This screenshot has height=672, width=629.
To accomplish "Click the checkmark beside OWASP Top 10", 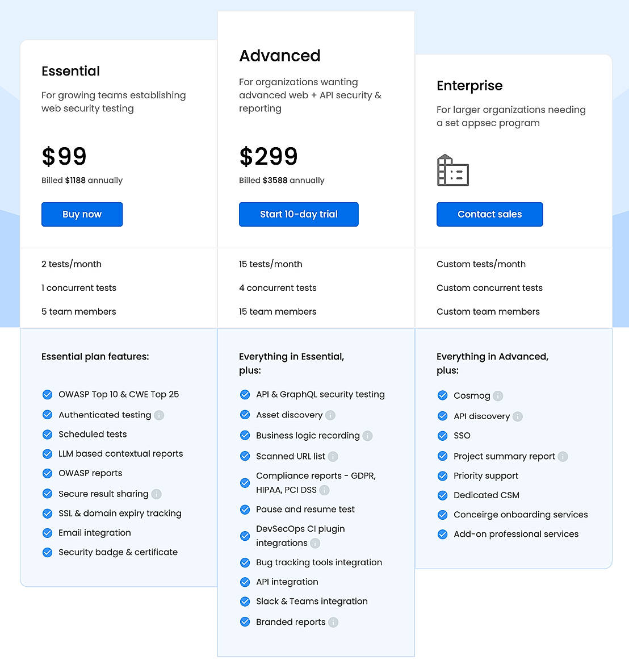I will [48, 394].
